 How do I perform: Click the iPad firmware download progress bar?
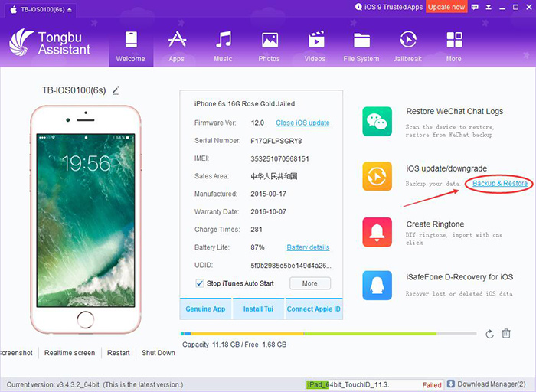click(x=375, y=384)
